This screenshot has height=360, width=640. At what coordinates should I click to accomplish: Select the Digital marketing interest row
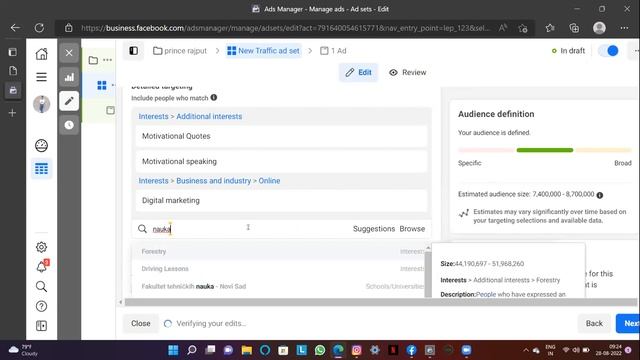coord(281,200)
